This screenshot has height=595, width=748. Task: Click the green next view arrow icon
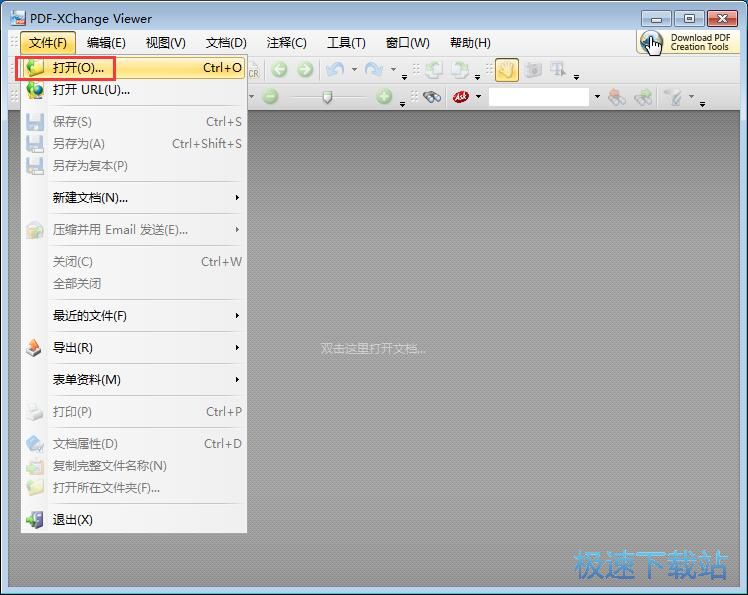point(305,70)
